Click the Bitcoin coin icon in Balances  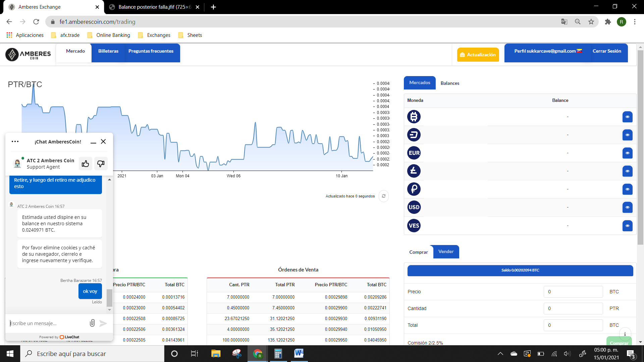coord(414,117)
